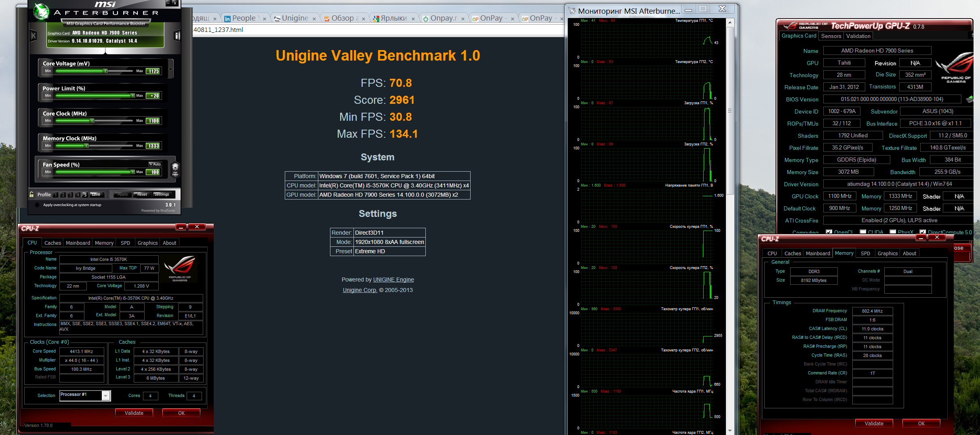Click the Memory Clock value field 1333
The image size is (980, 435).
point(154,146)
